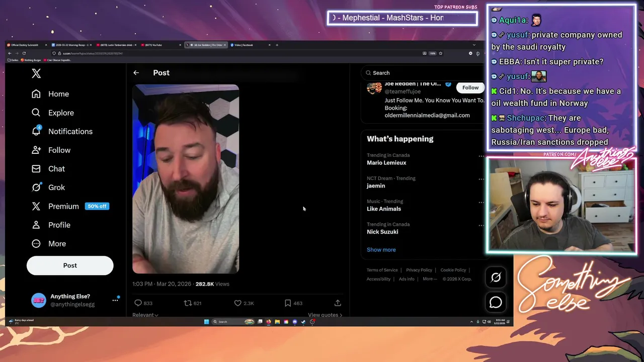
Task: Open the Dailies bookmarks folder
Action: [x=13, y=60]
